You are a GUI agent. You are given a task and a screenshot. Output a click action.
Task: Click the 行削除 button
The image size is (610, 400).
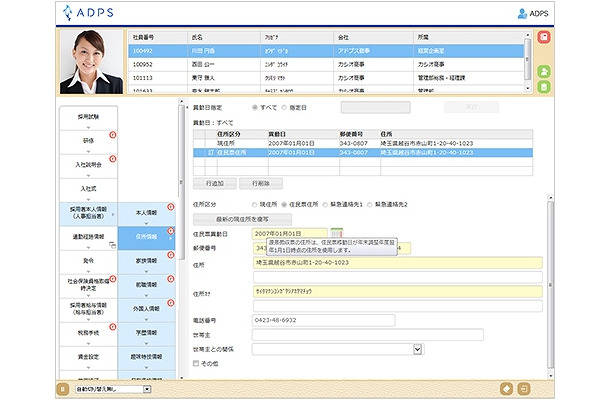tap(261, 183)
